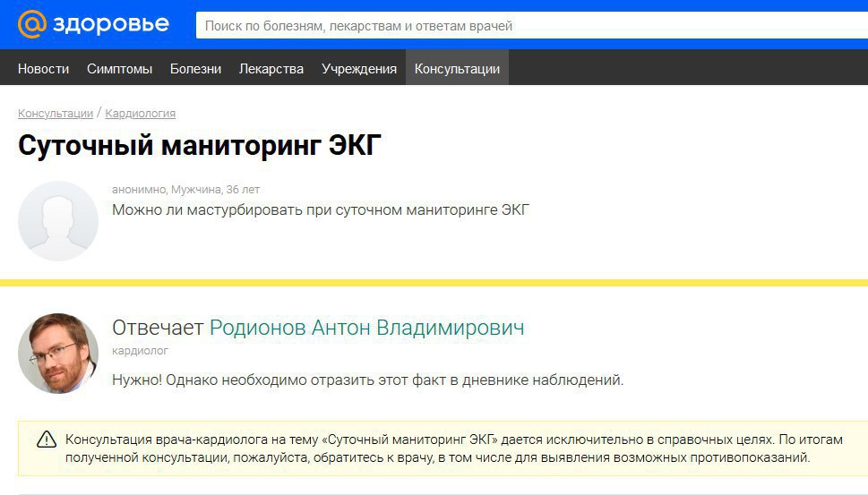Open the Симптомы menu item
The height and width of the screenshot is (495, 868).
119,69
